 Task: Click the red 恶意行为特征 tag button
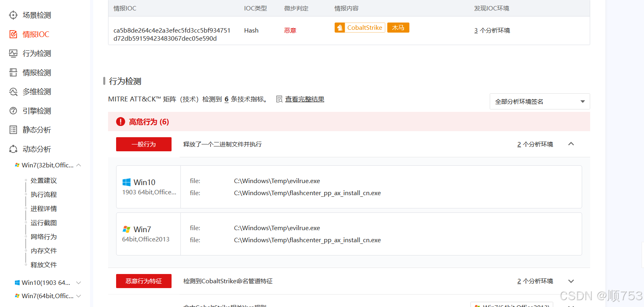tap(144, 281)
